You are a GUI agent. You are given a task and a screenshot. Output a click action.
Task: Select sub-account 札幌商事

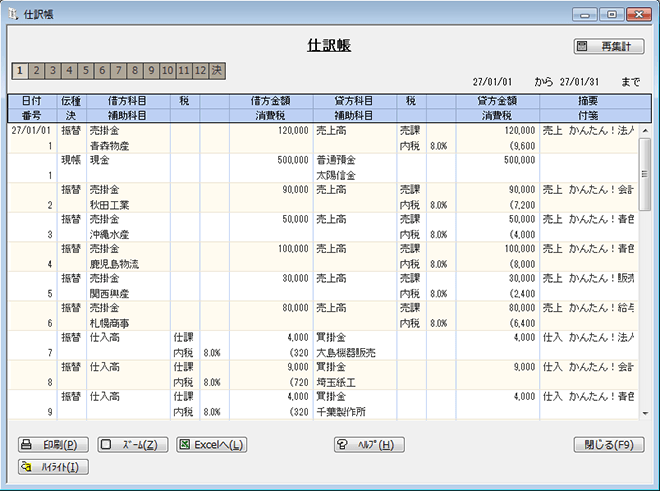[x=109, y=323]
